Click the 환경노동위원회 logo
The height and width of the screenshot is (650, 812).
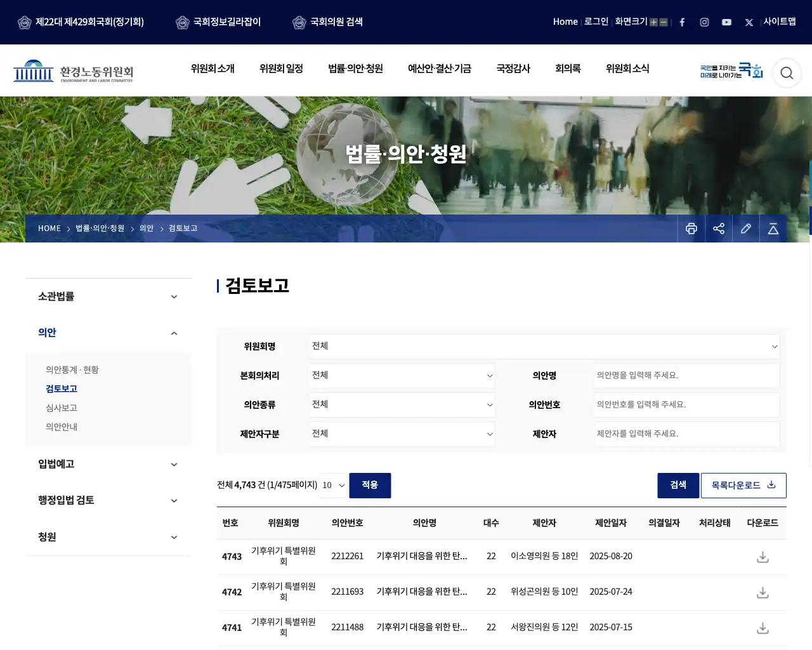[x=74, y=71]
